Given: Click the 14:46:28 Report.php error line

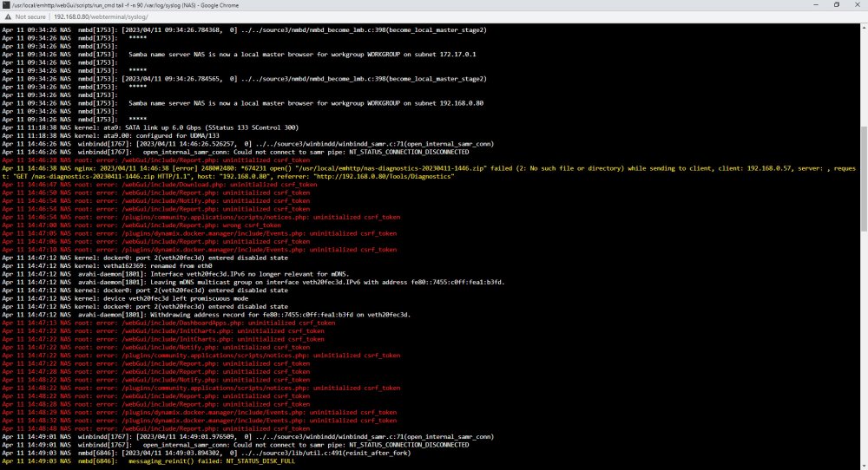Looking at the screenshot, I should (x=156, y=160).
